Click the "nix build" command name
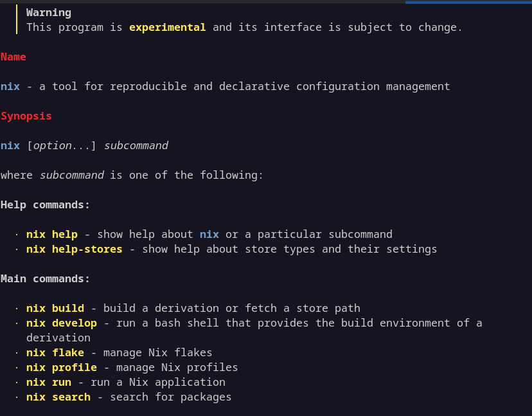Screen dimensions: 532x416 55,309
